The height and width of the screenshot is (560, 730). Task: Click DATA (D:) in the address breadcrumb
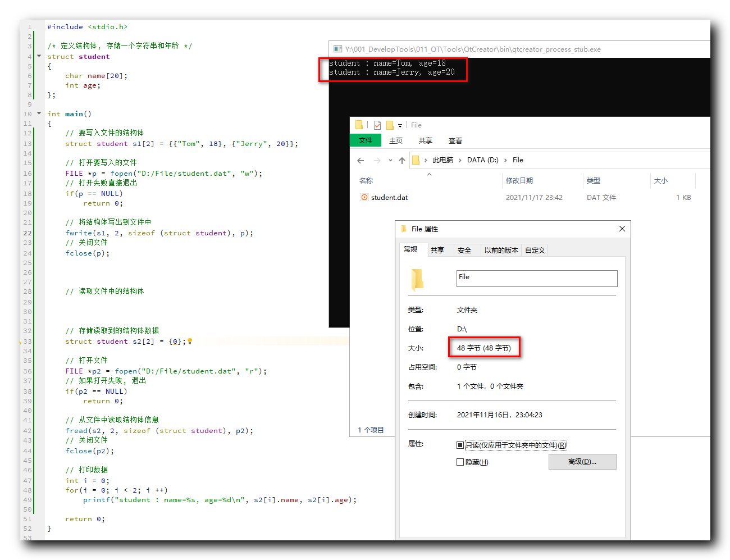(483, 160)
